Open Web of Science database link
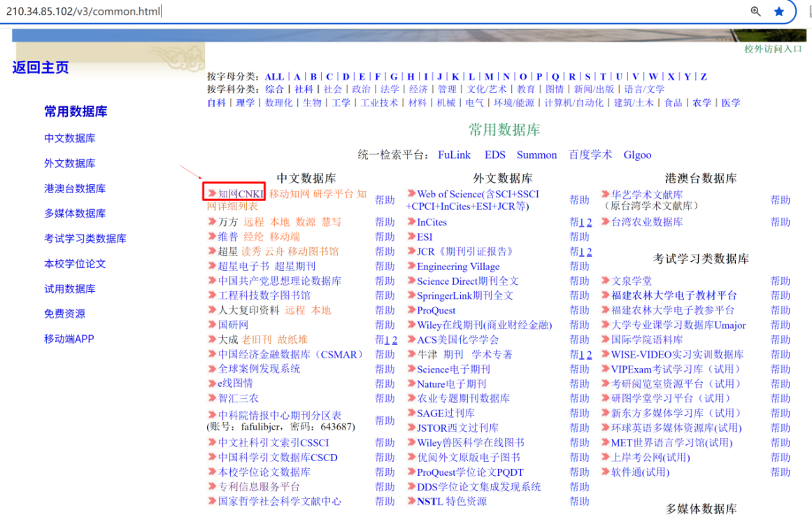Image resolution: width=812 pixels, height=522 pixels. pyautogui.click(x=473, y=200)
